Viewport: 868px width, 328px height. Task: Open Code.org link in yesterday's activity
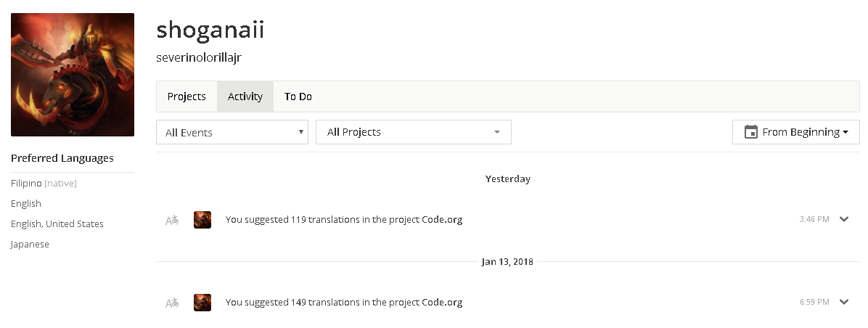click(442, 220)
